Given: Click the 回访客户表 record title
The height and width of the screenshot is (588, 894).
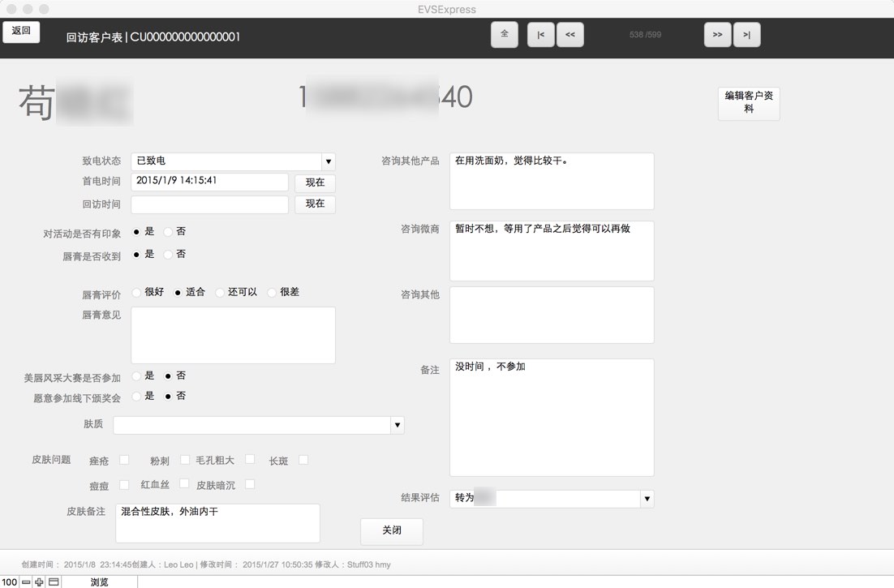Looking at the screenshot, I should (153, 37).
